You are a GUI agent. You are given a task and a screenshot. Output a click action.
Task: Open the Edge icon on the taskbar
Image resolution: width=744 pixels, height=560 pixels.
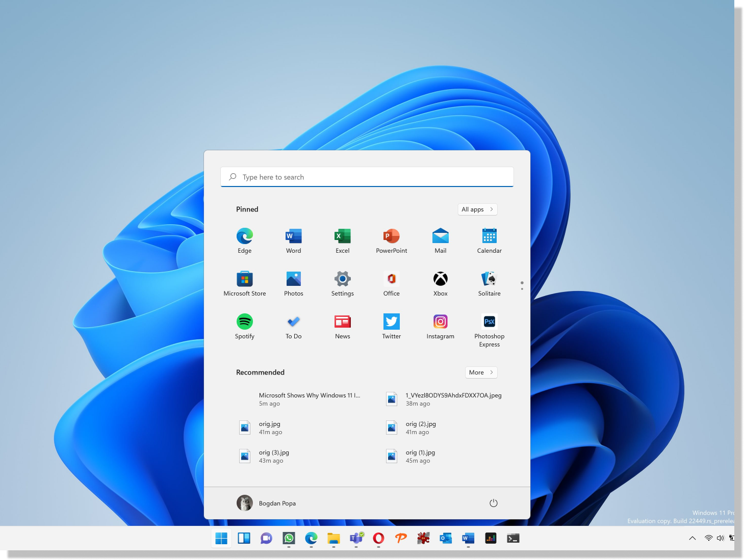point(311,538)
